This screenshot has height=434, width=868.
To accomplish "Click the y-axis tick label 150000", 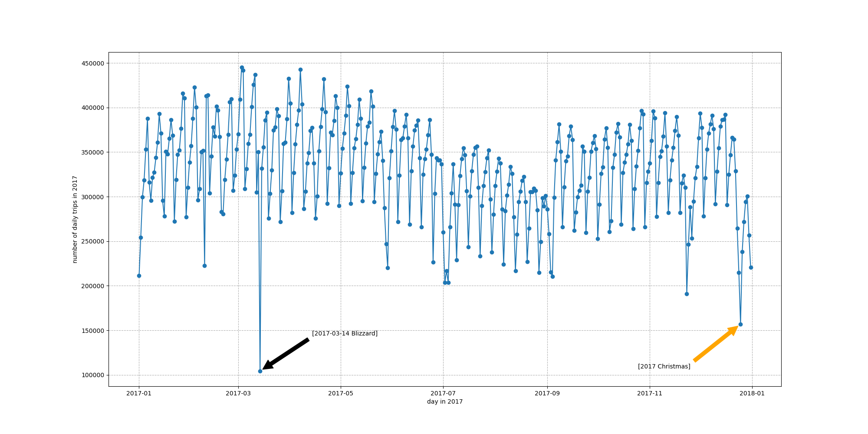I will pyautogui.click(x=93, y=331).
